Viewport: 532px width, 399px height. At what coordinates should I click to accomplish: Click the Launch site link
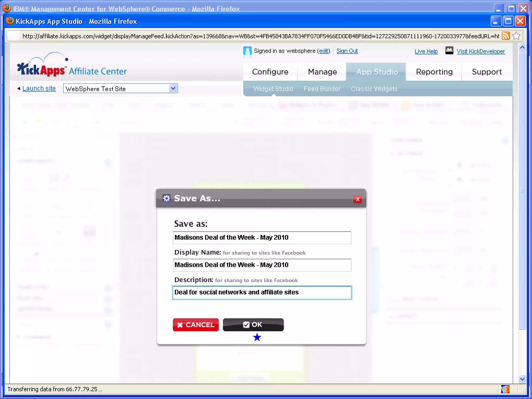39,89
